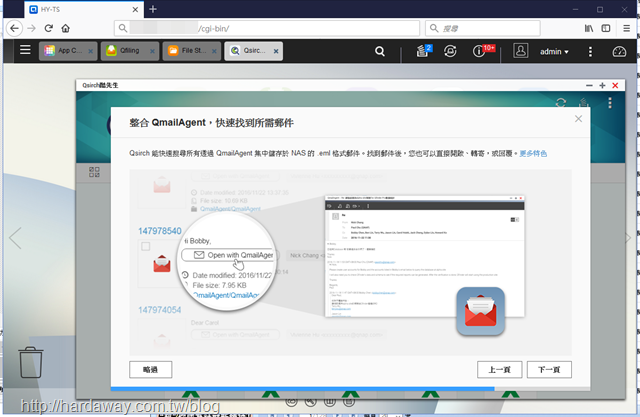Open background tasks icon with badge 2

tap(423, 51)
